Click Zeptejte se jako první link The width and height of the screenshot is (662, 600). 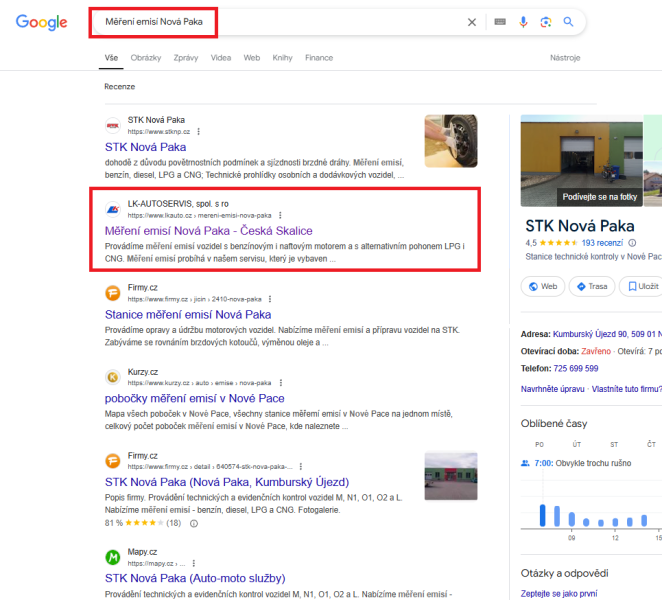(559, 594)
